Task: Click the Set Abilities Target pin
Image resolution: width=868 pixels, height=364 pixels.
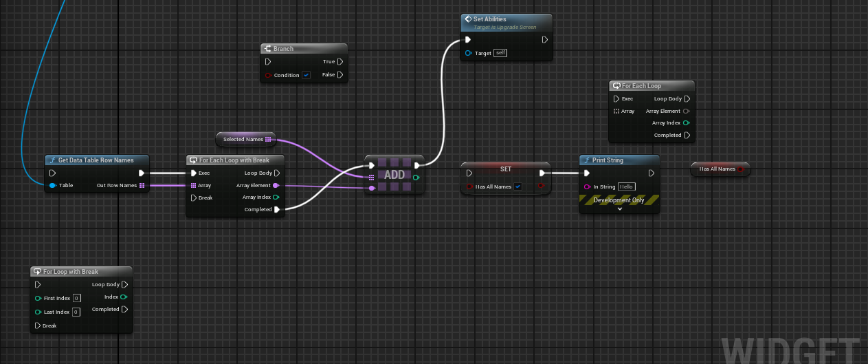Action: (468, 53)
